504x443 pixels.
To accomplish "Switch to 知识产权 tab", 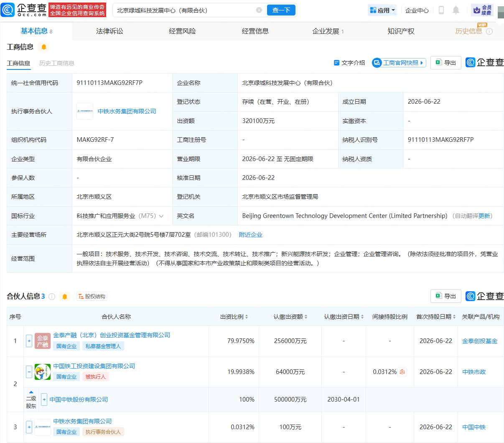I will 401,31.
